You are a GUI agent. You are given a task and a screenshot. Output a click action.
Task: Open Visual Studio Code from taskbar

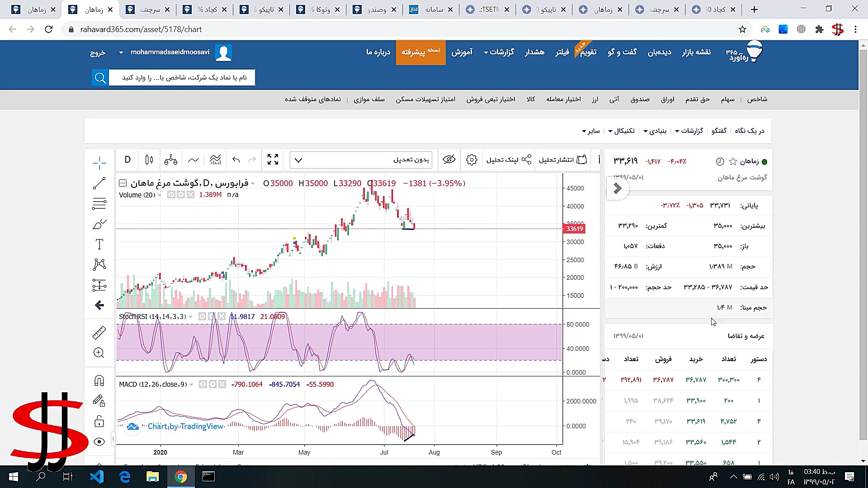pos(97,477)
